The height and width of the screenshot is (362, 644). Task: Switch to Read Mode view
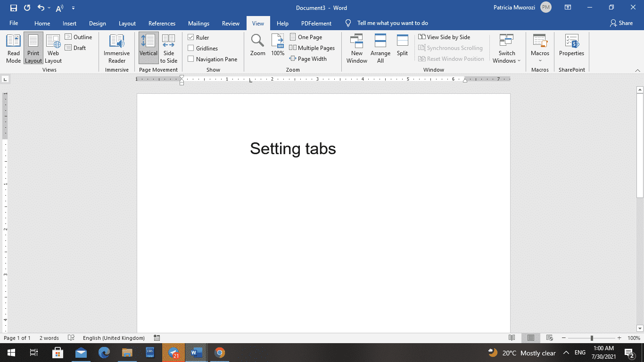pos(13,48)
